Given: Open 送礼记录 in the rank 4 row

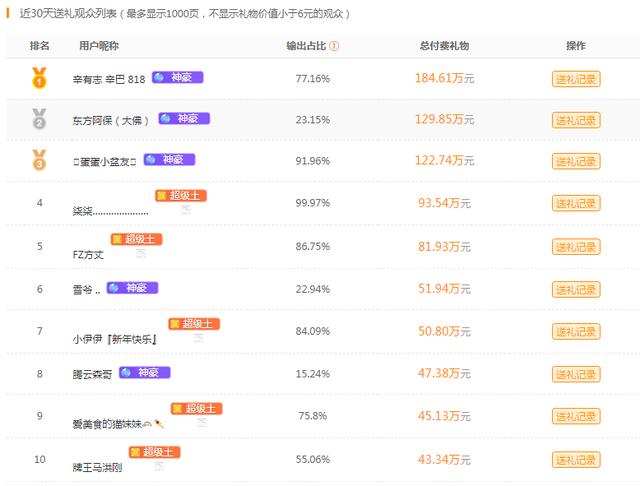Looking at the screenshot, I should tap(576, 203).
